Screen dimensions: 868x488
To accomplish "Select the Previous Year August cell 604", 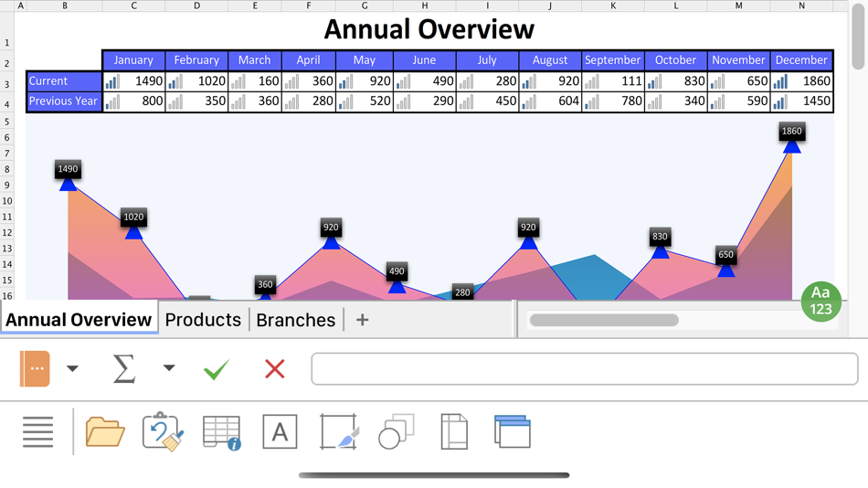I will [x=550, y=101].
